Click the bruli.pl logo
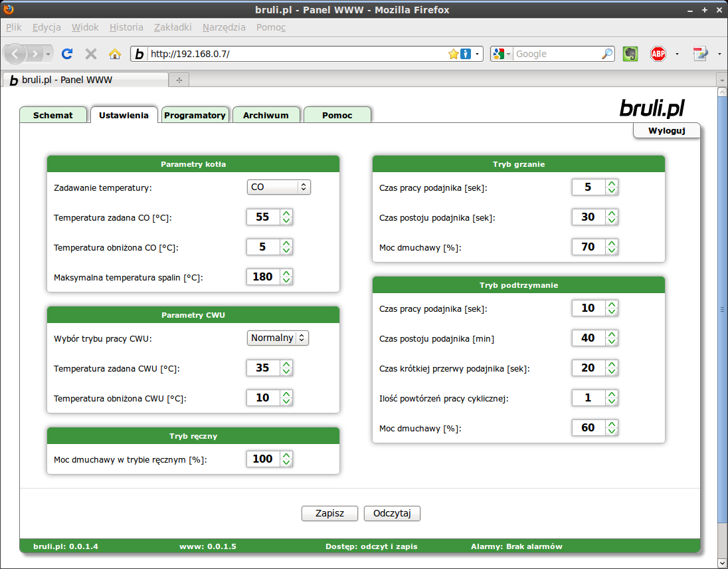This screenshot has height=569, width=728. pos(652,108)
